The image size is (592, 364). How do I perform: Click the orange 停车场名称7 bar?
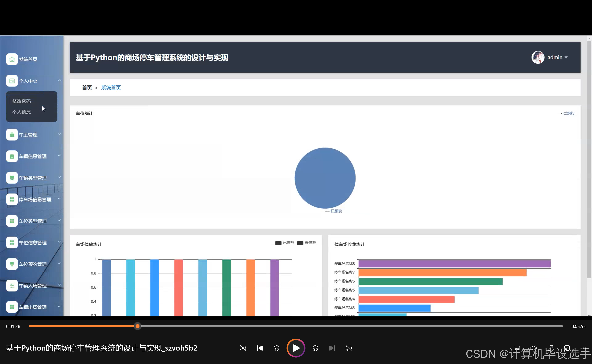tap(442, 273)
